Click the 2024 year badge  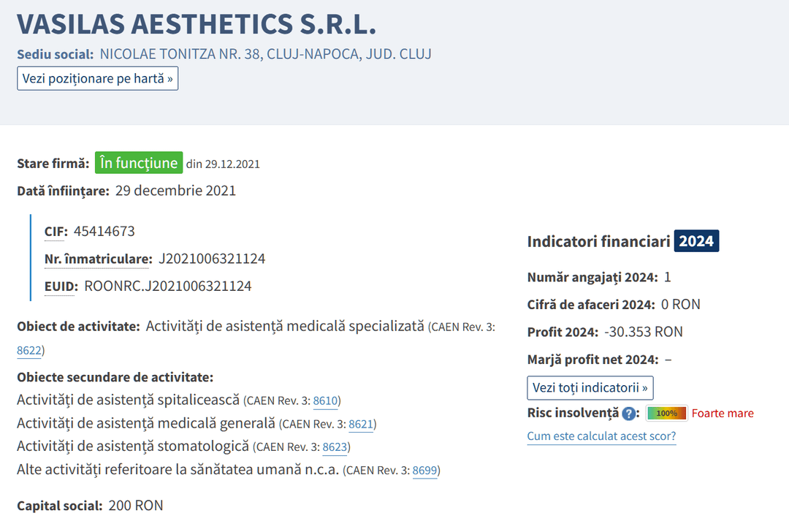696,241
